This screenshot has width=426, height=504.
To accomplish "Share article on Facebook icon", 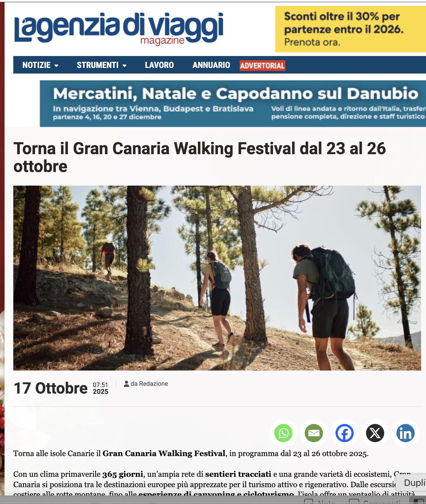I will tap(344, 433).
